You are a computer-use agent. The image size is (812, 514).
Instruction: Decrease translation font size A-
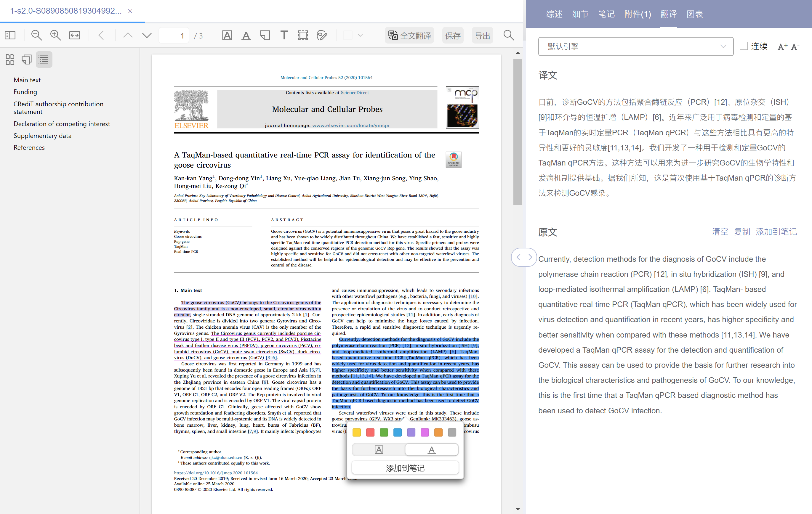(x=795, y=46)
